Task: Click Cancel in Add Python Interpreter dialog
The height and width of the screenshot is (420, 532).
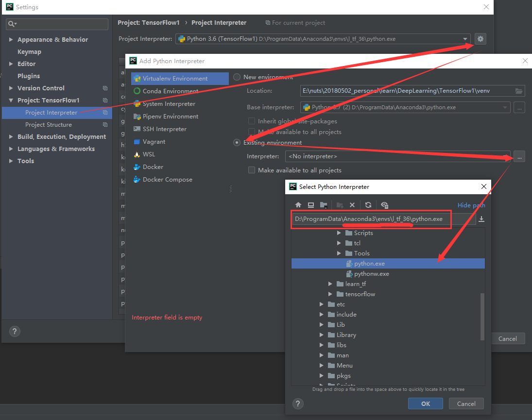Action: pos(508,338)
